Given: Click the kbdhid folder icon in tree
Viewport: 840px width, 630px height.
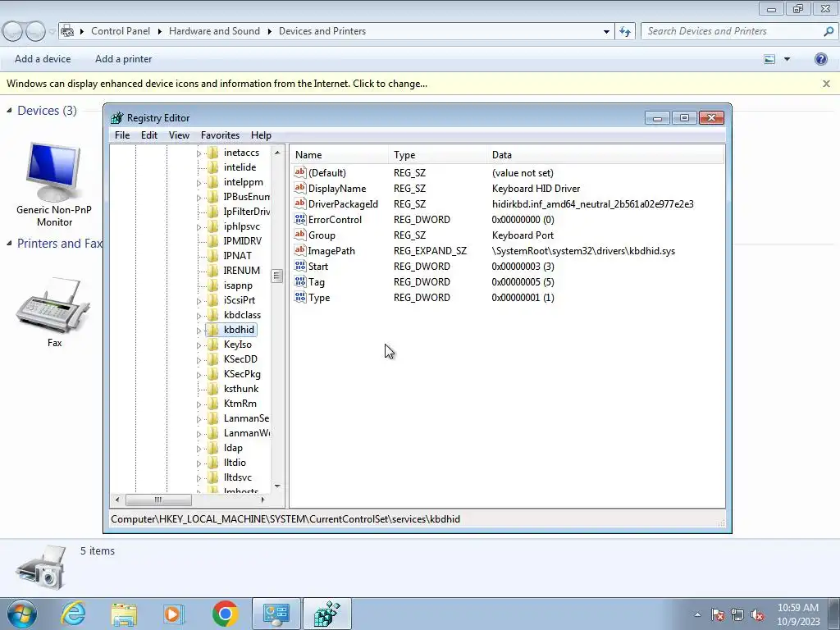Looking at the screenshot, I should click(212, 330).
